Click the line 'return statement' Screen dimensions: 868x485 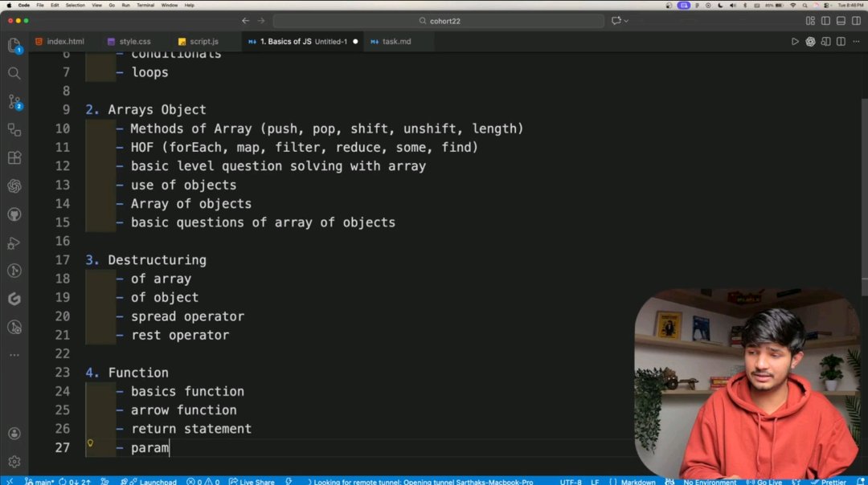click(x=191, y=429)
